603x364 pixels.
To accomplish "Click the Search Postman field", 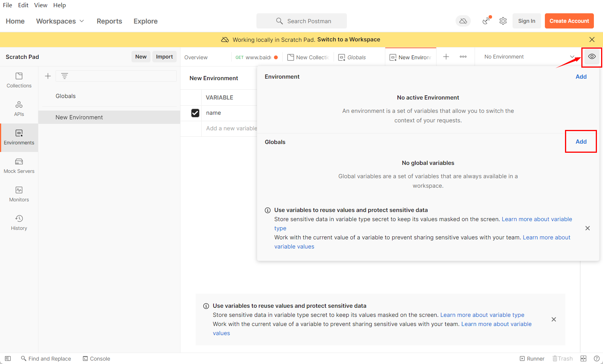I will pyautogui.click(x=302, y=21).
